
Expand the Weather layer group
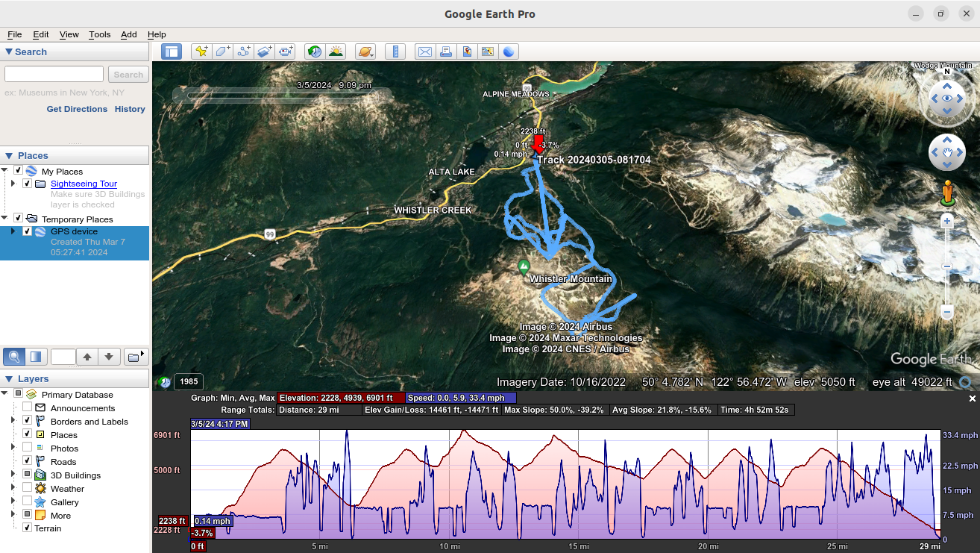pyautogui.click(x=13, y=489)
